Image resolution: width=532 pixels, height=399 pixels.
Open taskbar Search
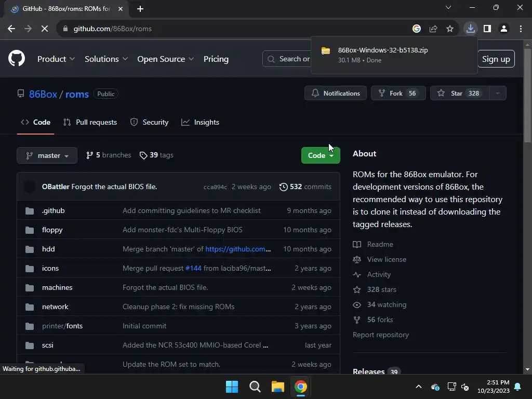(x=255, y=387)
